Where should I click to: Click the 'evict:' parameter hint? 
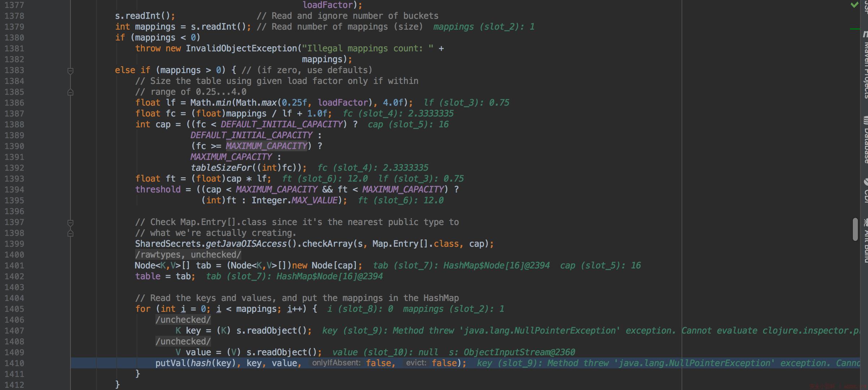[x=416, y=363]
